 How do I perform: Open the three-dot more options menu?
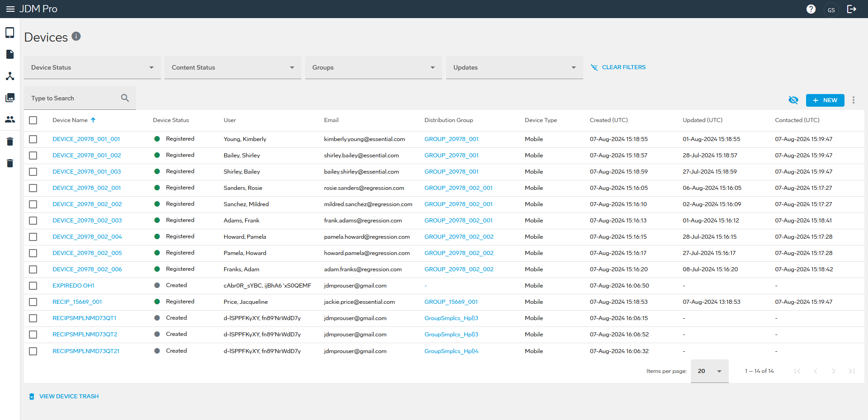854,100
